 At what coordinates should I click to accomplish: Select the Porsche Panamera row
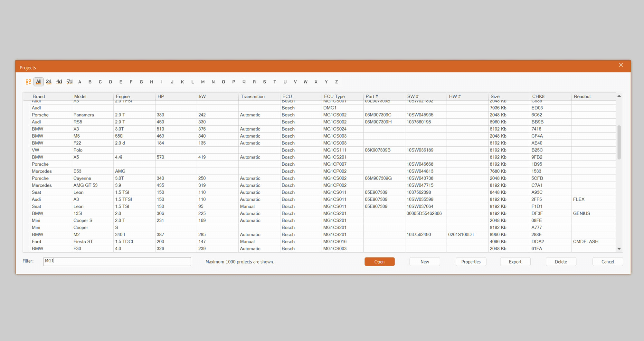323,115
